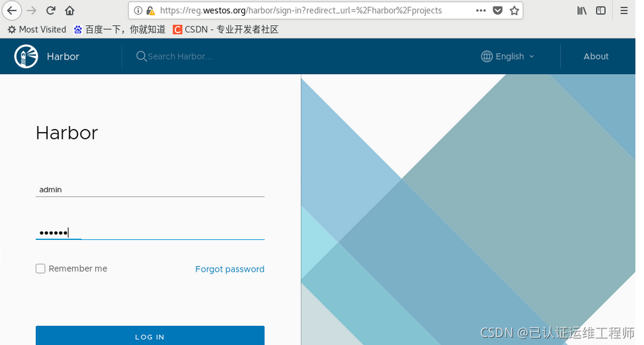Viewport: 644px width, 345px height.
Task: Reload the page with the refresh icon
Action: pyautogui.click(x=50, y=11)
